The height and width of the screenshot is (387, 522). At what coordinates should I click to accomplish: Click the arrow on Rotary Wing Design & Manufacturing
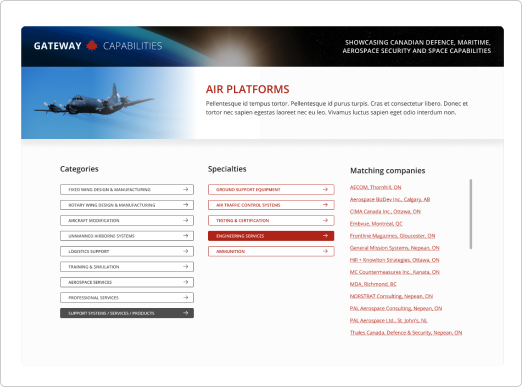[x=186, y=205]
